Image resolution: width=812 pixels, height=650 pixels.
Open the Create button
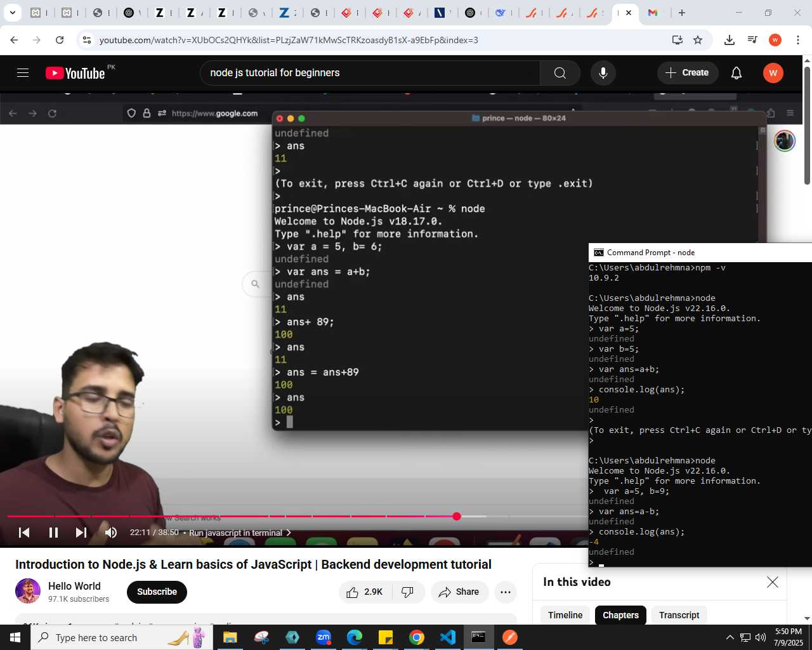688,73
